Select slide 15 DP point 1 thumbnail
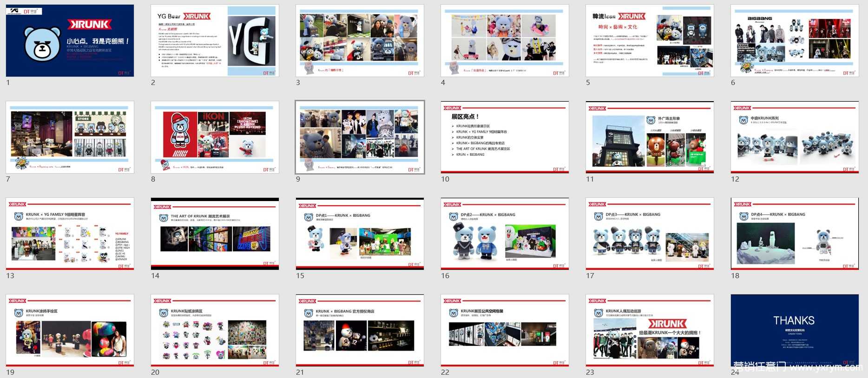 coord(360,234)
